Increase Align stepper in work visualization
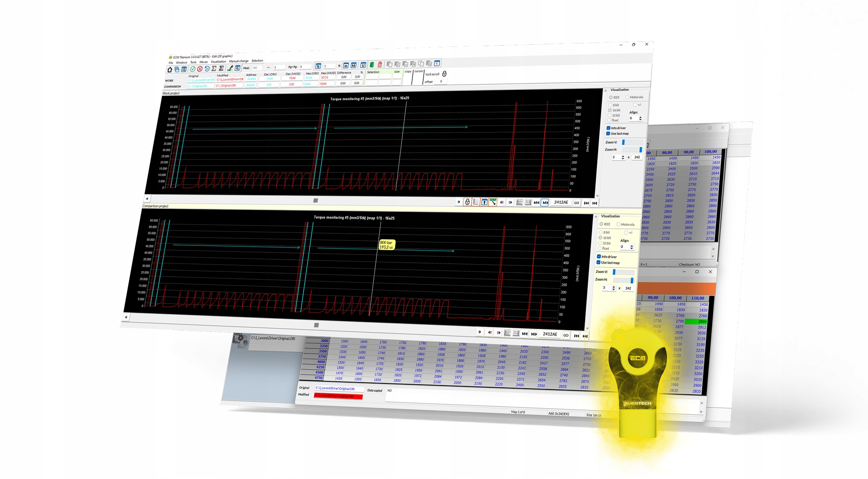The image size is (868, 479). click(640, 117)
